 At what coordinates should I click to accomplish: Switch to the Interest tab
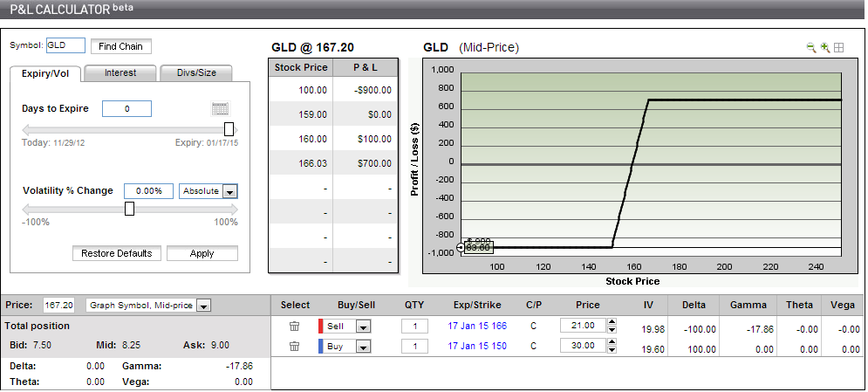pyautogui.click(x=120, y=73)
